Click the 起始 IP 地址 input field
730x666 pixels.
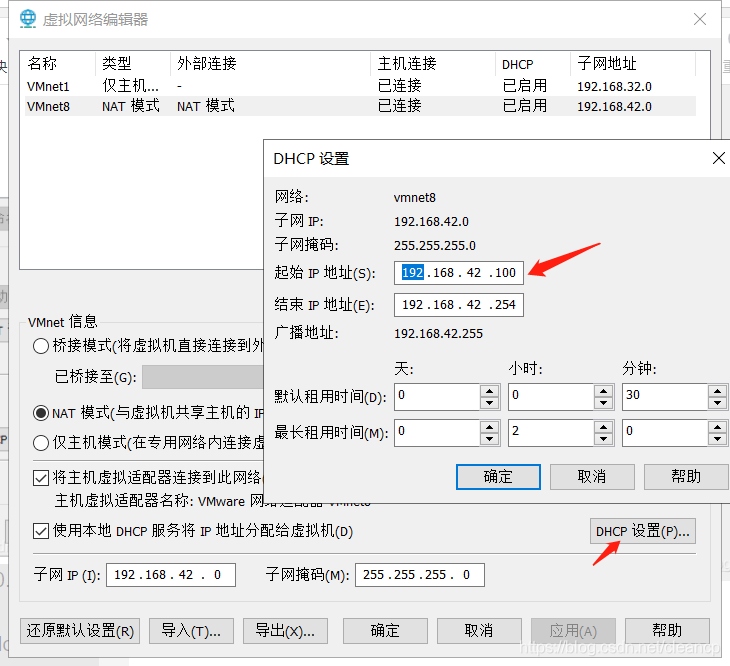(x=459, y=273)
